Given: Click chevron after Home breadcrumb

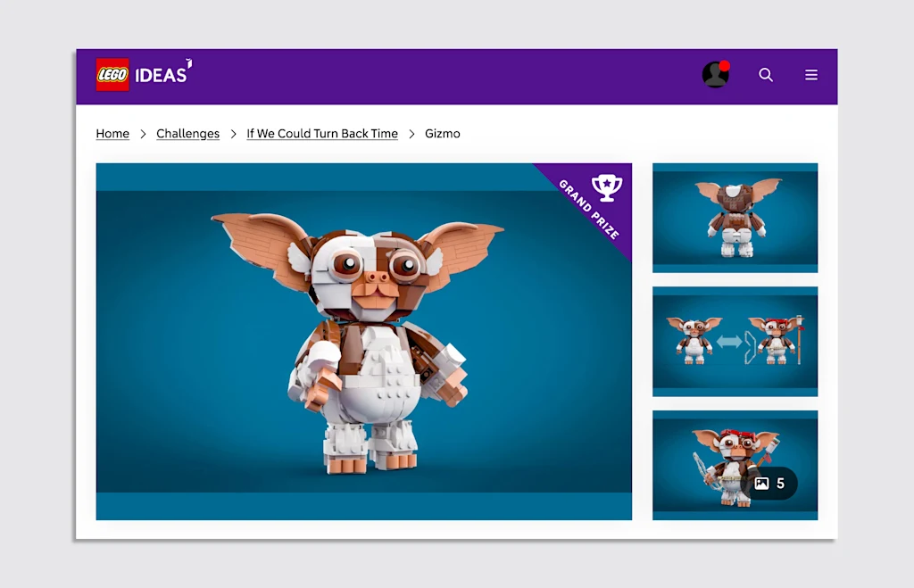Looking at the screenshot, I should coord(143,134).
